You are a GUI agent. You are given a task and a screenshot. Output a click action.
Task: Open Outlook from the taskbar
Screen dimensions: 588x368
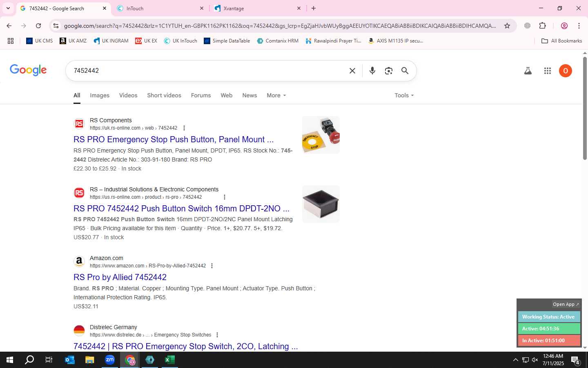pos(70,360)
